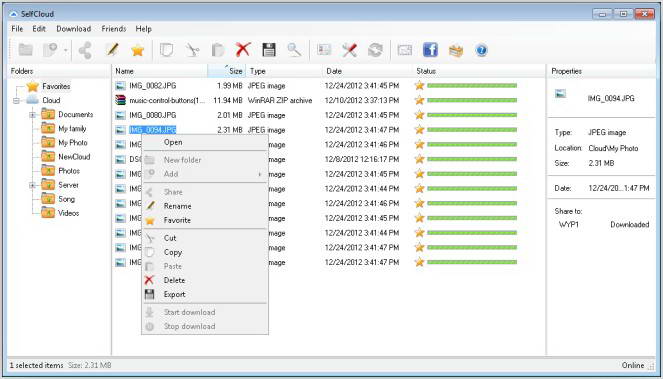Select the Song folder
663x379 pixels.
pyautogui.click(x=66, y=199)
